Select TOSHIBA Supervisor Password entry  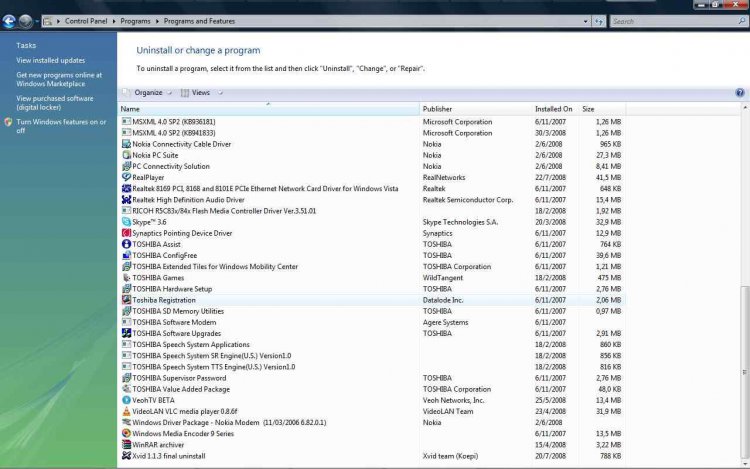click(372, 378)
